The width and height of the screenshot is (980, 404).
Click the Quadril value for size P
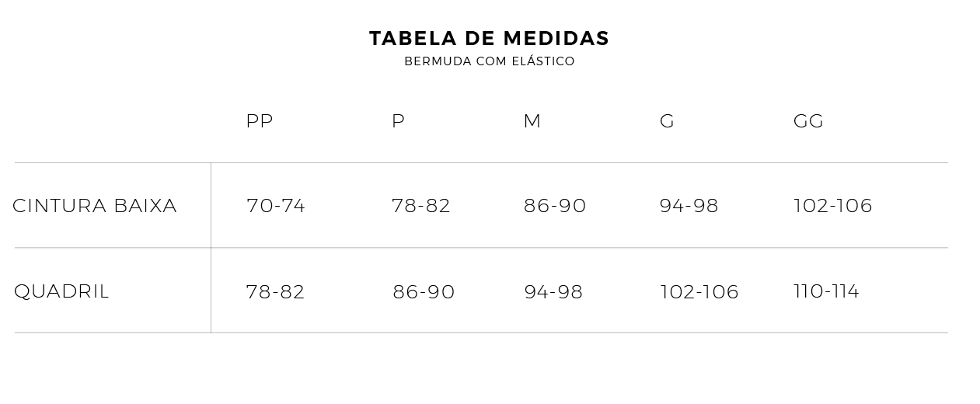click(424, 292)
